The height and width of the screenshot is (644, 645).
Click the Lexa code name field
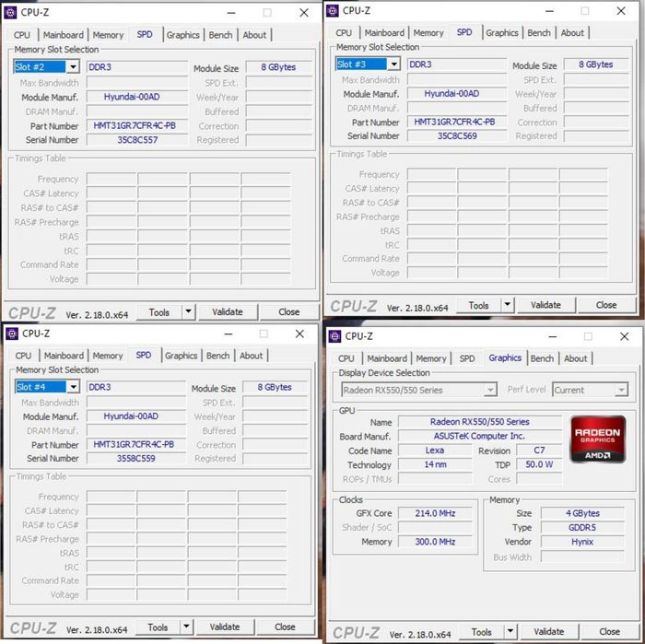click(435, 451)
